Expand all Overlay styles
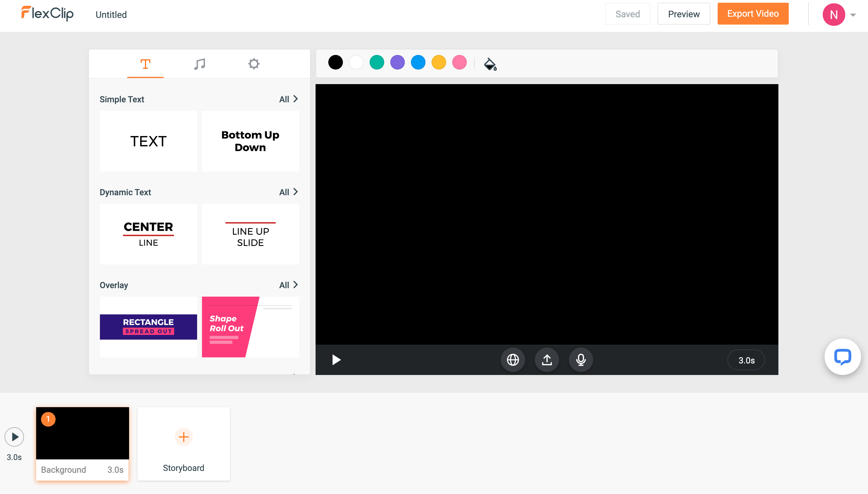The image size is (868, 494). pyautogui.click(x=289, y=285)
